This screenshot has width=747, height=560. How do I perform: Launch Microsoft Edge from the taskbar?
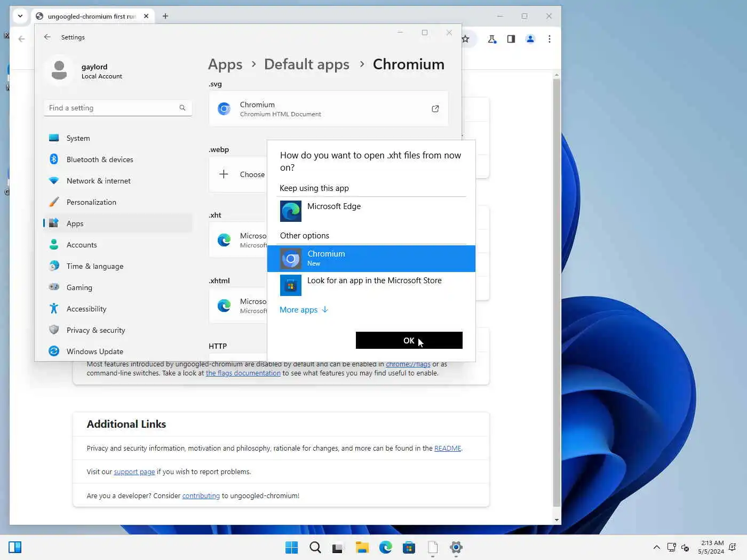pyautogui.click(x=386, y=548)
